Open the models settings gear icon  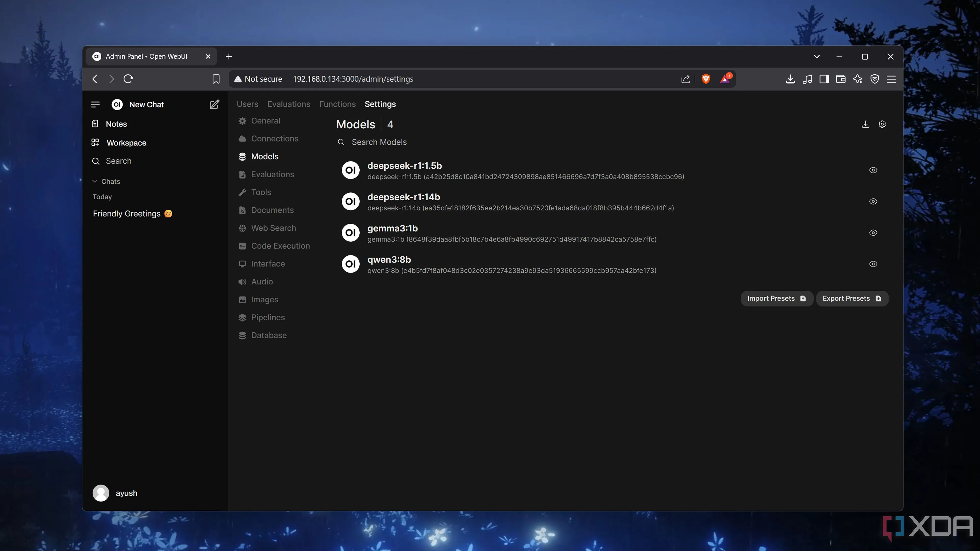click(x=882, y=124)
